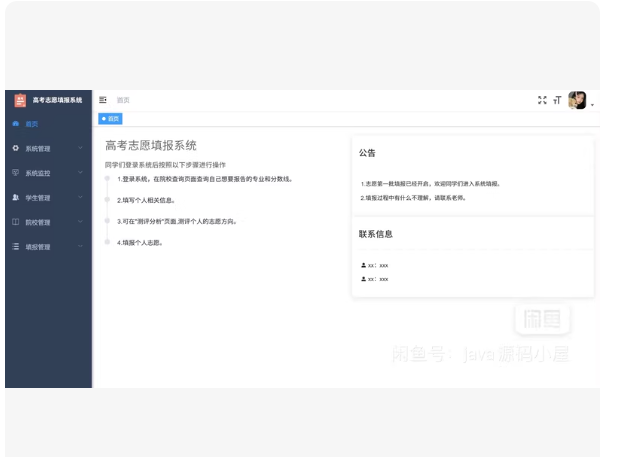Open the avatar dropdown arrow
Viewport: 626px width, 457px height.
click(x=592, y=105)
